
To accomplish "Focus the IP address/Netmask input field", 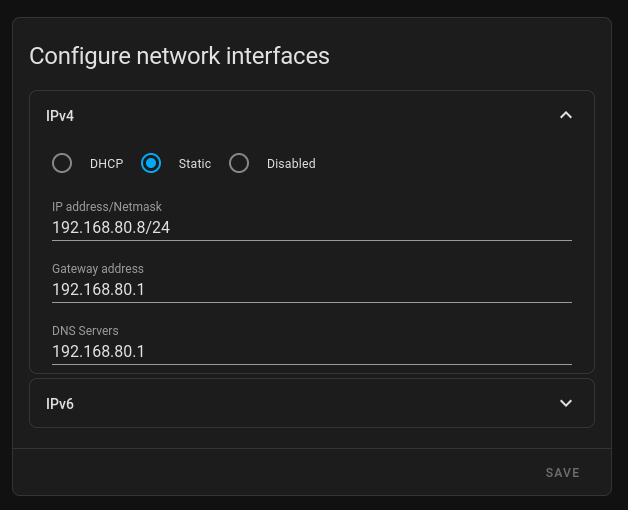I will 311,228.
